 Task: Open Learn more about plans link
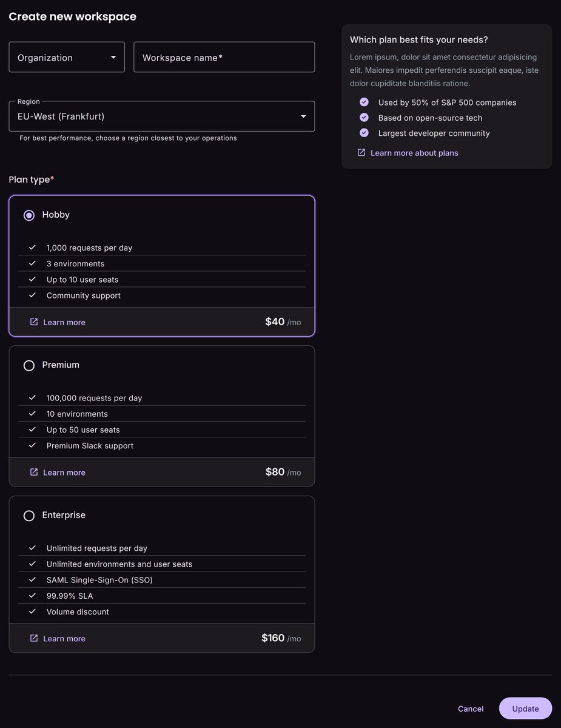coord(414,153)
